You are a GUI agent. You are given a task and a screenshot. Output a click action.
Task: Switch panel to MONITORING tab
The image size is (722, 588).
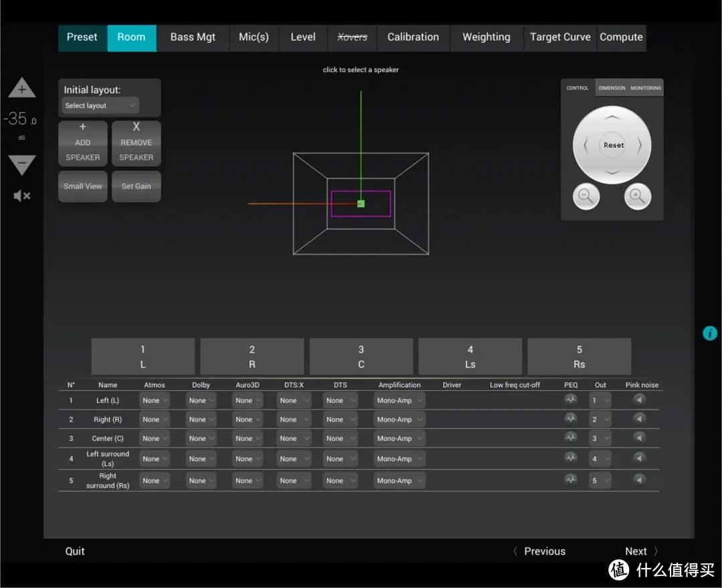click(646, 88)
